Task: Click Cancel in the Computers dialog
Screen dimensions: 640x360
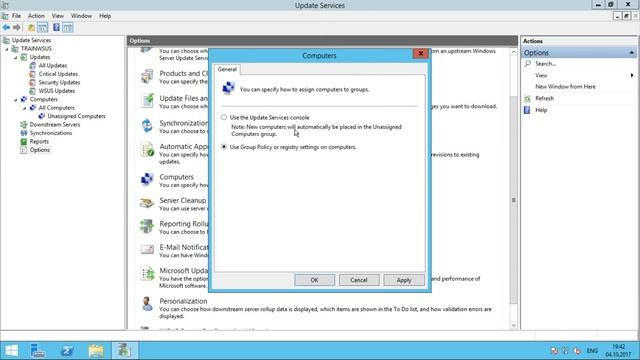Action: click(x=359, y=280)
